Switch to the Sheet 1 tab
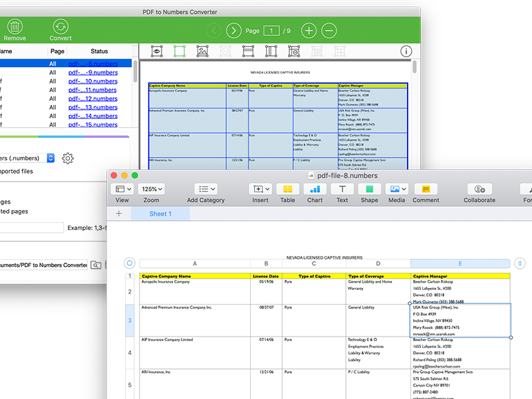 (160, 213)
